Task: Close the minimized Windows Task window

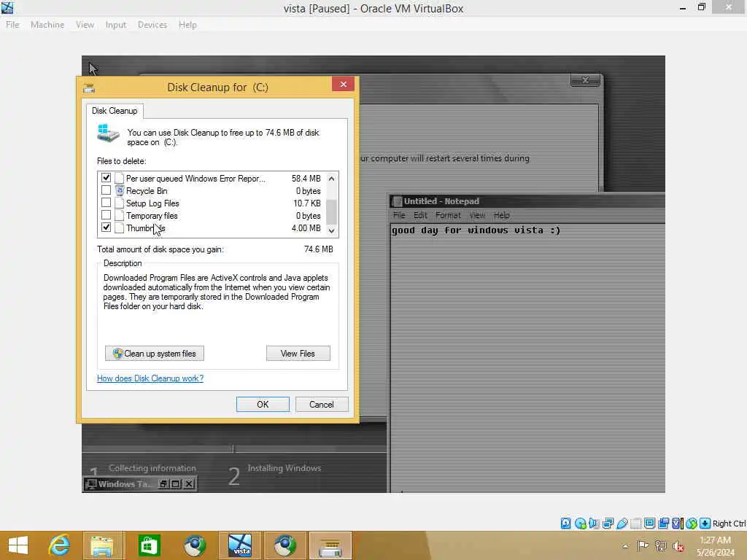Action: click(x=189, y=484)
